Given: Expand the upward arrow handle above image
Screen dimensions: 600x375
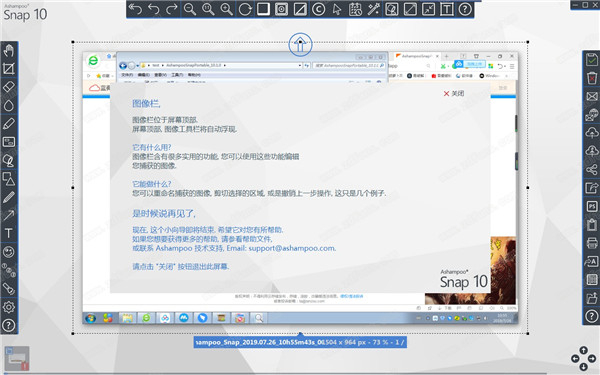Looking at the screenshot, I should click(x=300, y=44).
